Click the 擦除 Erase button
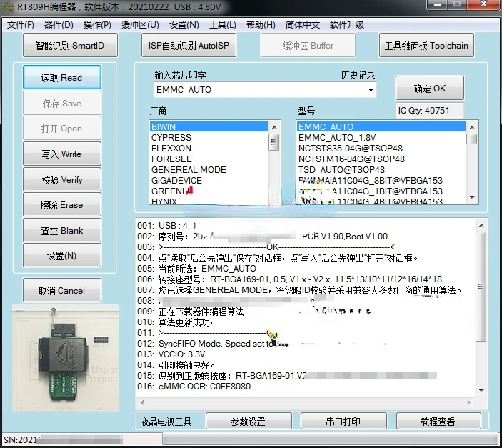 pyautogui.click(x=62, y=204)
